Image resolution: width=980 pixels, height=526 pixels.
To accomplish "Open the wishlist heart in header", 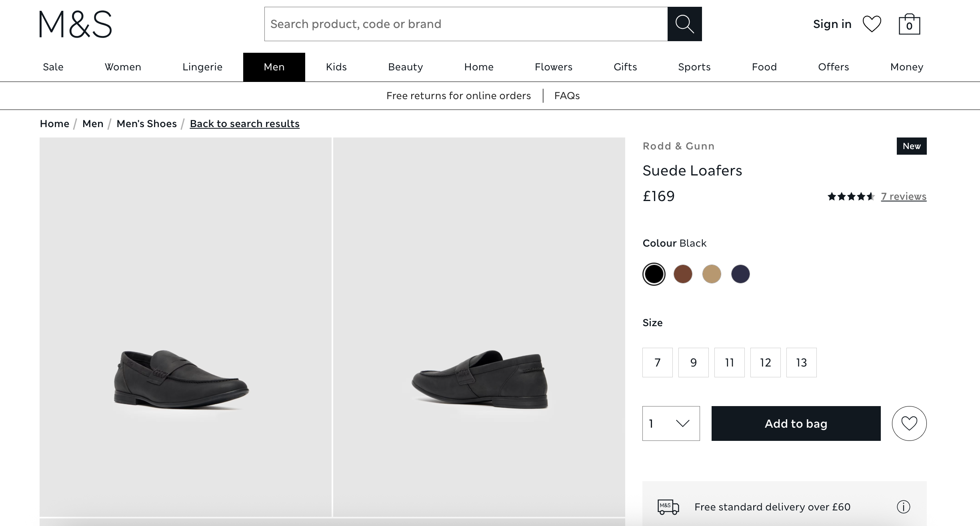I will pos(872,24).
